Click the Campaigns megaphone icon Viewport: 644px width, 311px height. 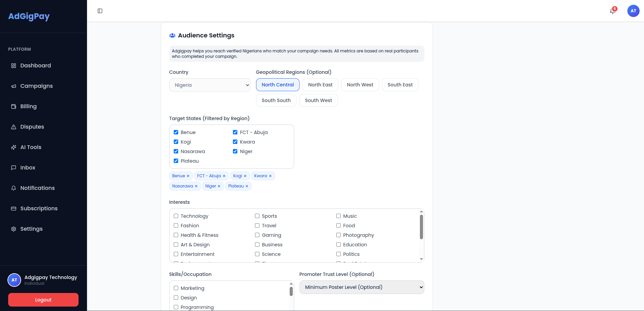(x=14, y=86)
